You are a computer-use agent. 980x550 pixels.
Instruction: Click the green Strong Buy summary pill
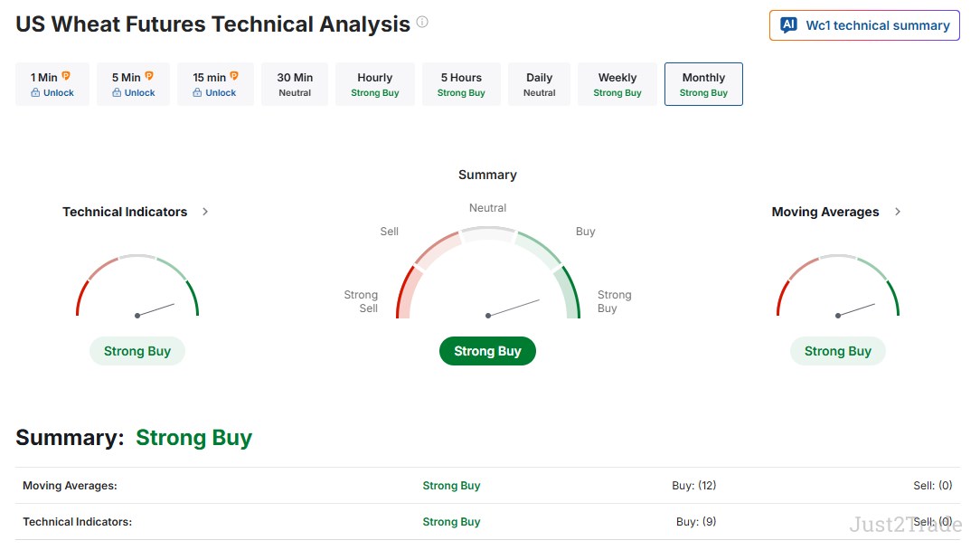point(487,351)
